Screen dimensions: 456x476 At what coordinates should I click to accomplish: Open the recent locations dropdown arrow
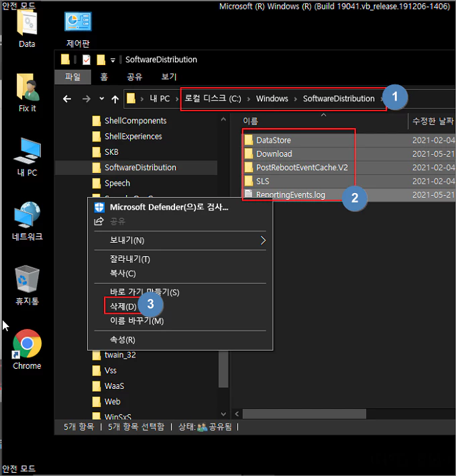tap(102, 99)
